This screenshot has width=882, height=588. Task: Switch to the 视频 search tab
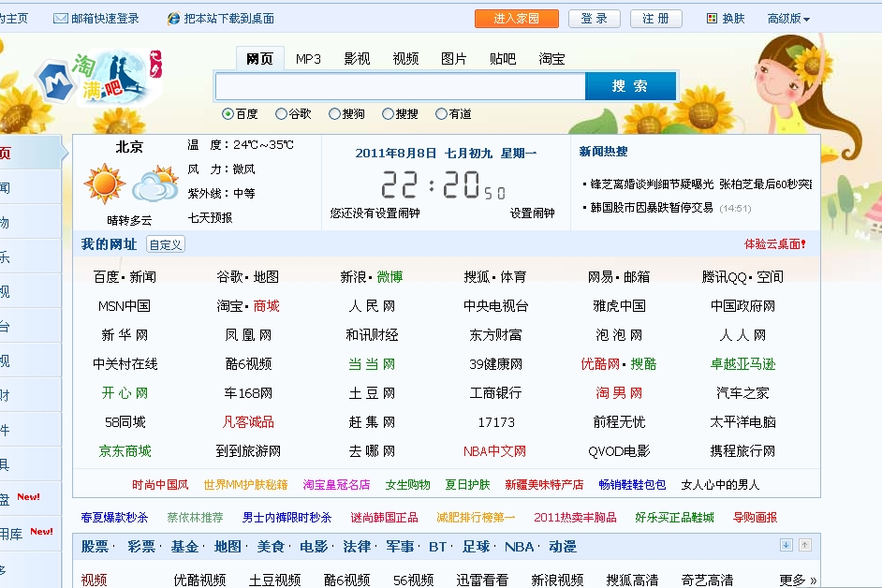pyautogui.click(x=405, y=58)
